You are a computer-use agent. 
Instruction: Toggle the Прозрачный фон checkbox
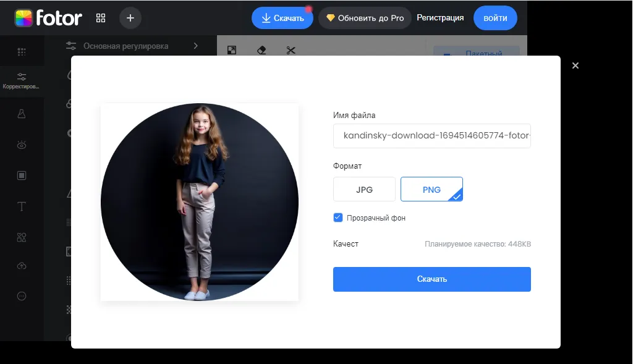pyautogui.click(x=338, y=218)
